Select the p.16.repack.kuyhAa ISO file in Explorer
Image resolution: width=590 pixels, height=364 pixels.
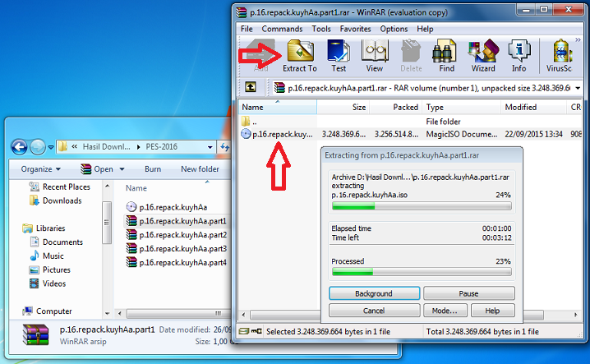167,207
